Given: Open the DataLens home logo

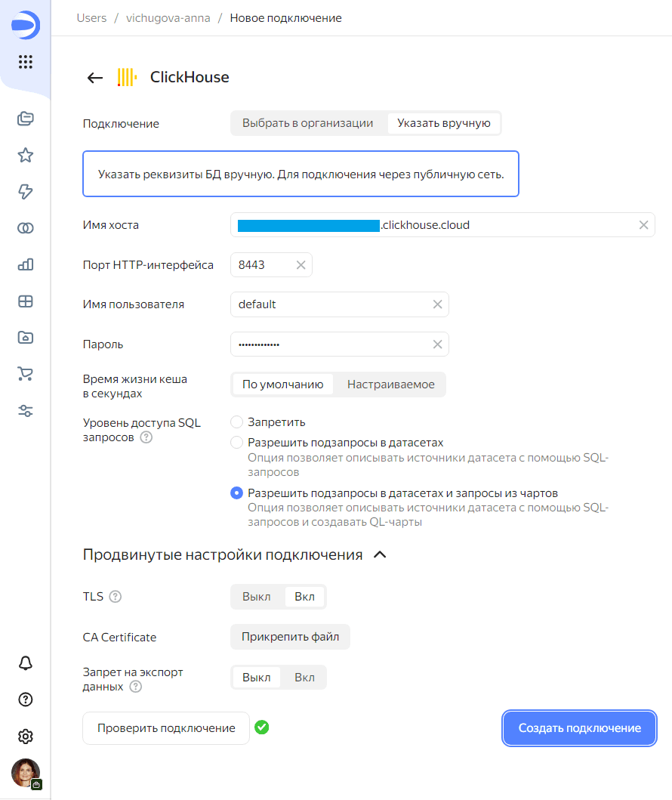Looking at the screenshot, I should pyautogui.click(x=26, y=24).
